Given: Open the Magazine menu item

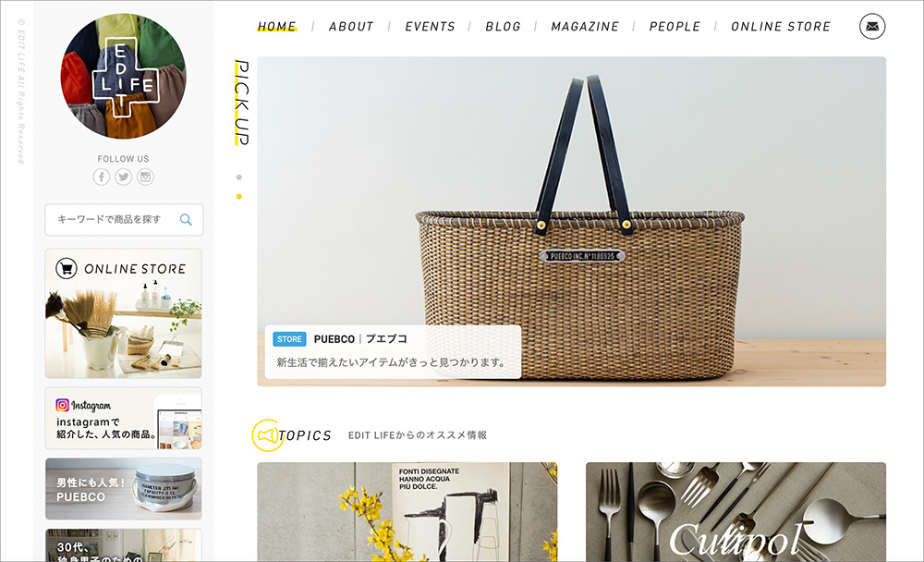Looking at the screenshot, I should (585, 27).
